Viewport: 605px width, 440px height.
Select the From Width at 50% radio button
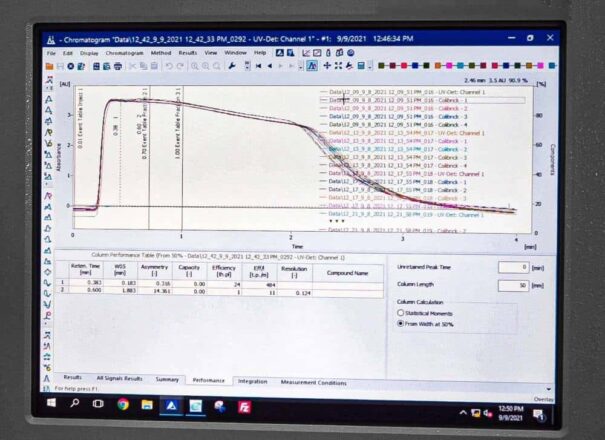coord(401,323)
